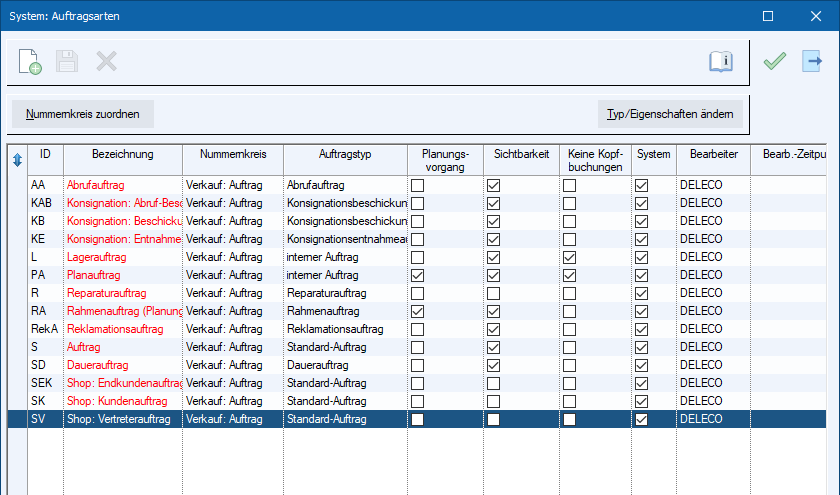Click the save diskette icon
Image resolution: width=840 pixels, height=495 pixels.
pyautogui.click(x=67, y=62)
